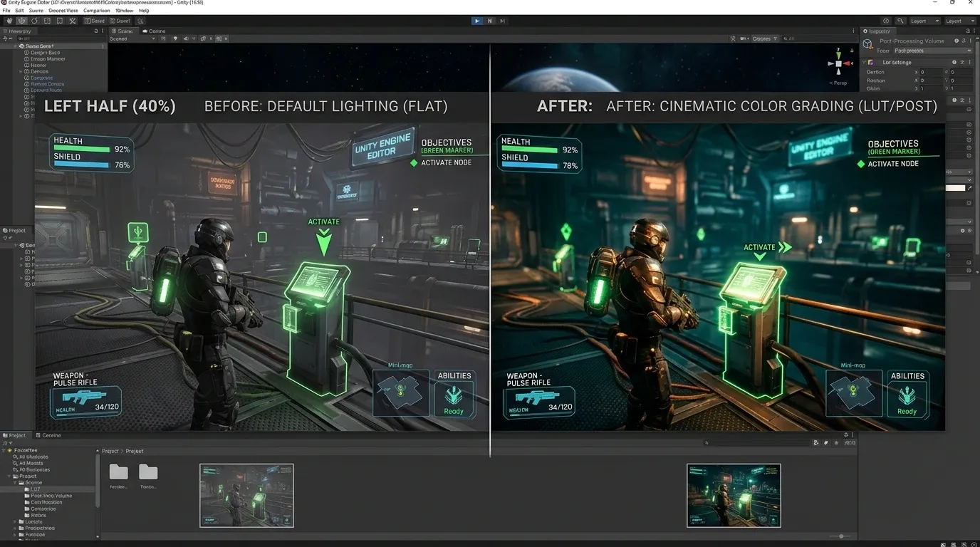Open the Inspector layer preset dropdown
The image size is (980, 547).
coord(933,51)
